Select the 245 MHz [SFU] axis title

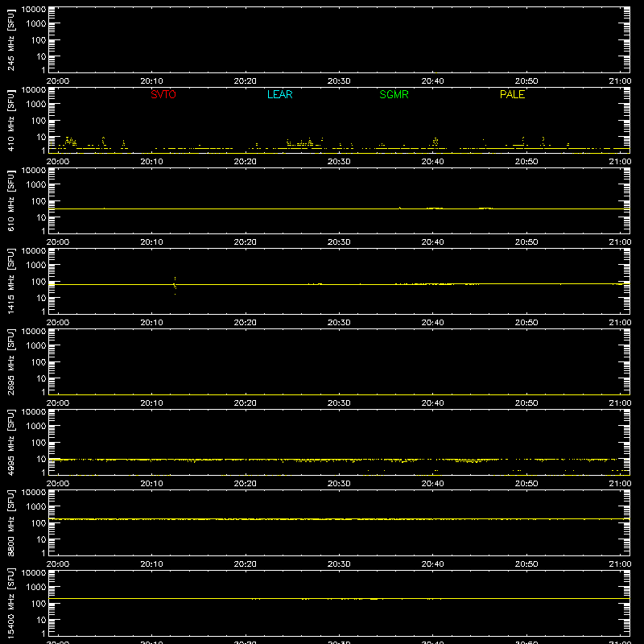click(x=10, y=39)
